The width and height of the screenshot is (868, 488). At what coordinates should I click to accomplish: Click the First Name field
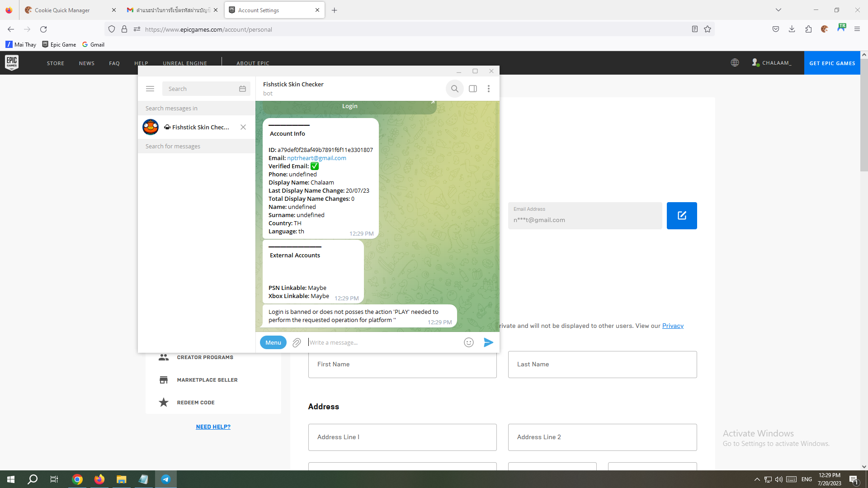402,365
